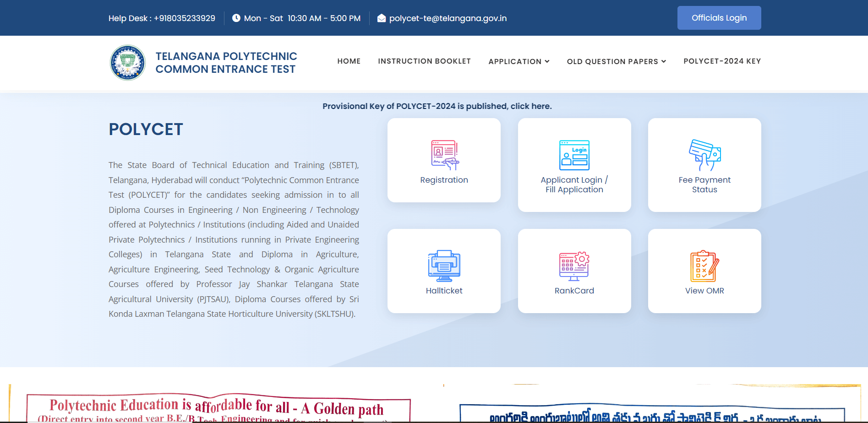868x423 pixels.
Task: Open the View OMR clipboard icon
Action: 704,266
